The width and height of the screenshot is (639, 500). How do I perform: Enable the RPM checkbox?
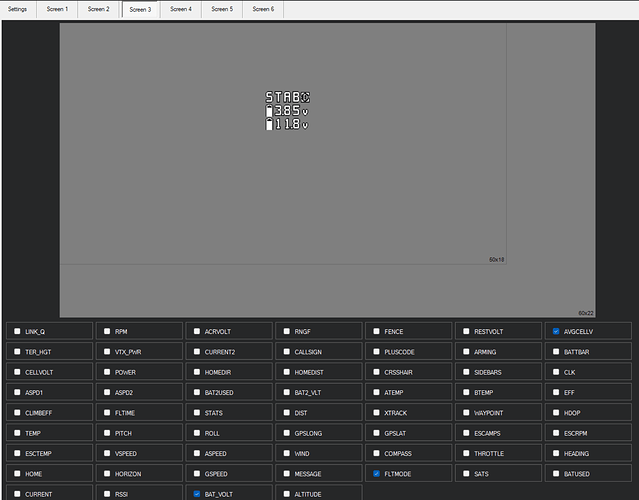pyautogui.click(x=107, y=331)
